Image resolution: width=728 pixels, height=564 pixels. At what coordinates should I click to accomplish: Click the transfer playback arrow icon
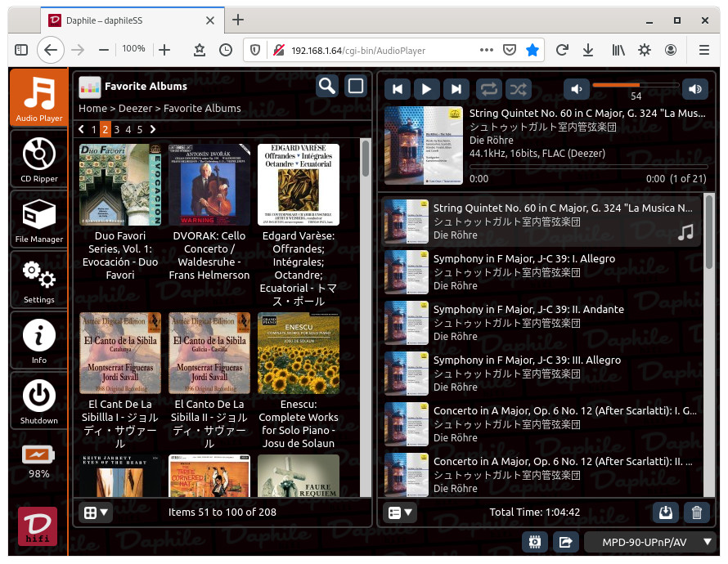[x=565, y=542]
